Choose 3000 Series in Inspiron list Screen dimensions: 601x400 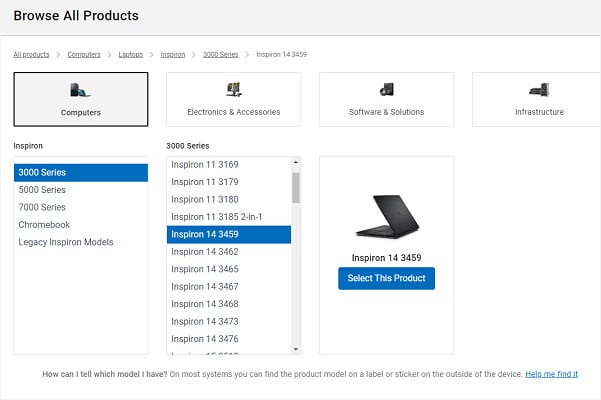tap(81, 172)
